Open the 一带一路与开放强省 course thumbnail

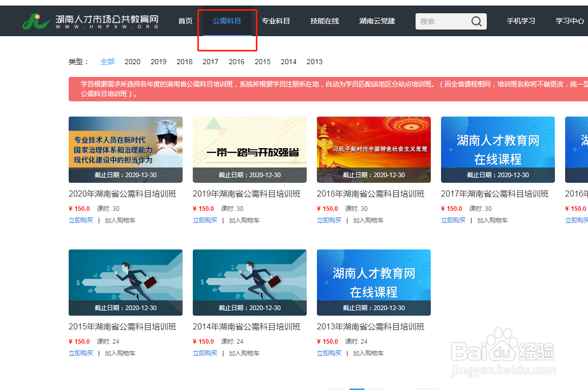point(250,149)
